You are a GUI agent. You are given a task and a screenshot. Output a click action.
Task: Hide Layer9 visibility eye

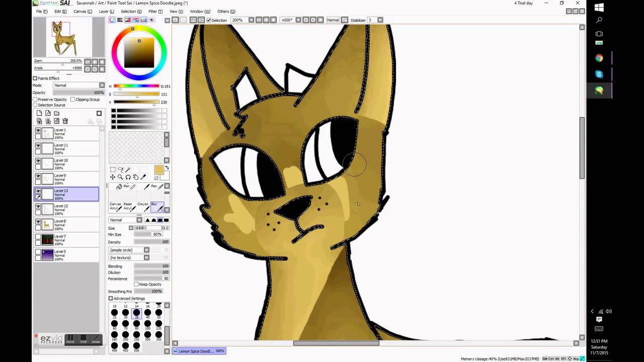click(38, 176)
